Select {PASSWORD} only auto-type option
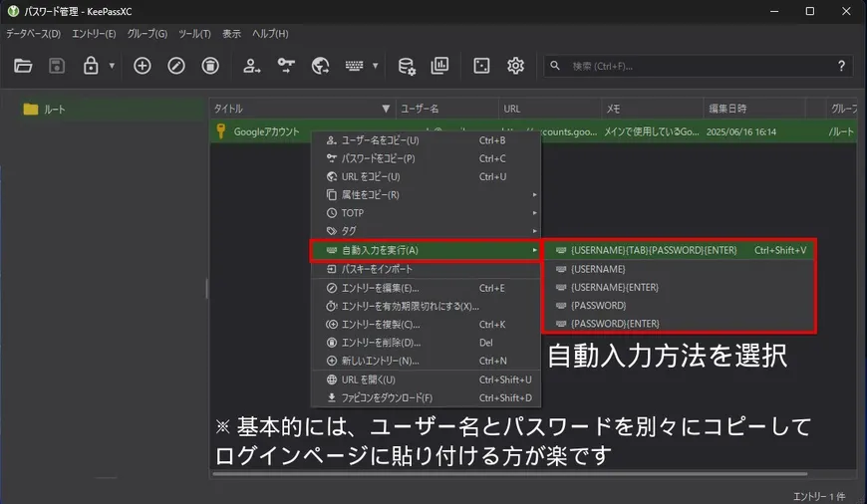Screen dimensions: 867x504 pyautogui.click(x=680, y=306)
